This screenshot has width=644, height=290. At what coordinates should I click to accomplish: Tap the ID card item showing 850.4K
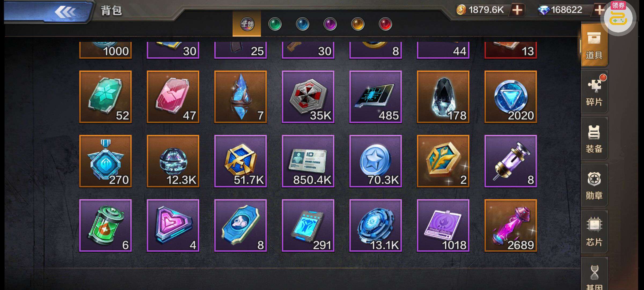pos(308,161)
